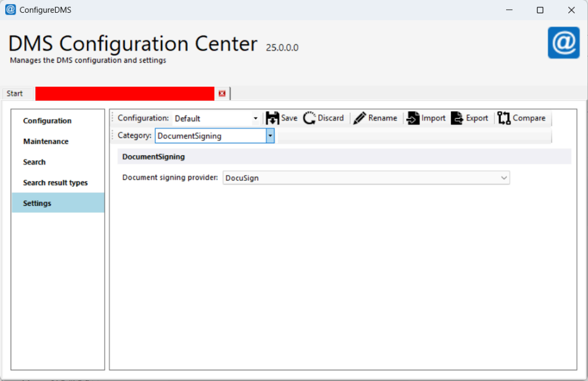Click the DocumentSigning section header
The width and height of the screenshot is (588, 381).
[153, 156]
